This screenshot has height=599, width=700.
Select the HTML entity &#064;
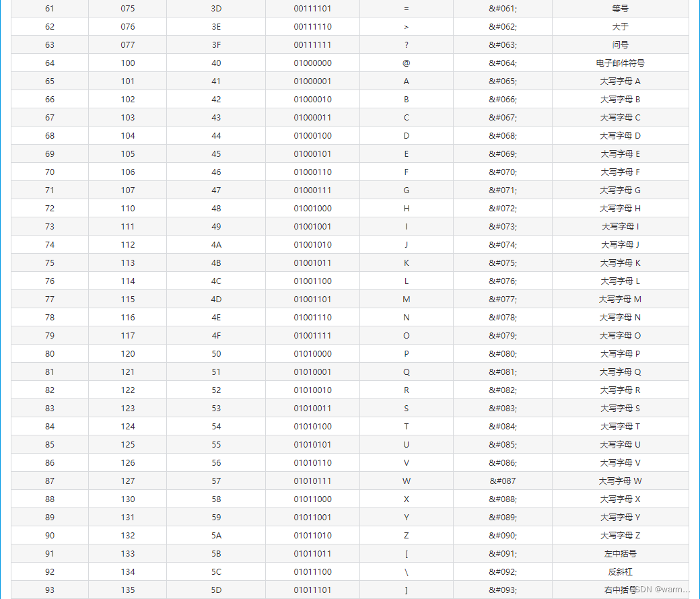tap(503, 63)
